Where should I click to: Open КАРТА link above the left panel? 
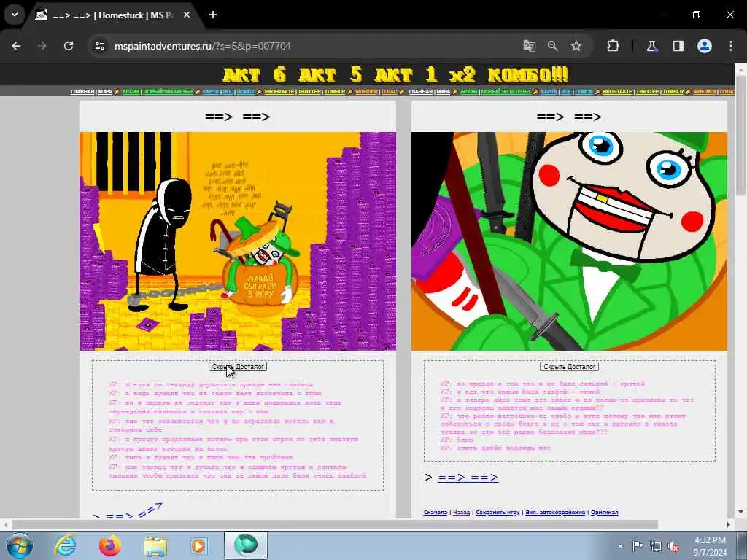(x=211, y=91)
